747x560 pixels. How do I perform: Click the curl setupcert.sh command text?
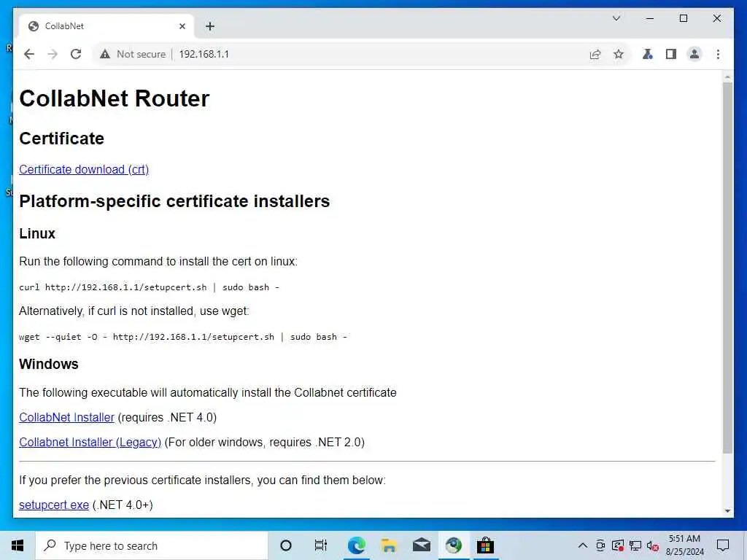pos(149,287)
